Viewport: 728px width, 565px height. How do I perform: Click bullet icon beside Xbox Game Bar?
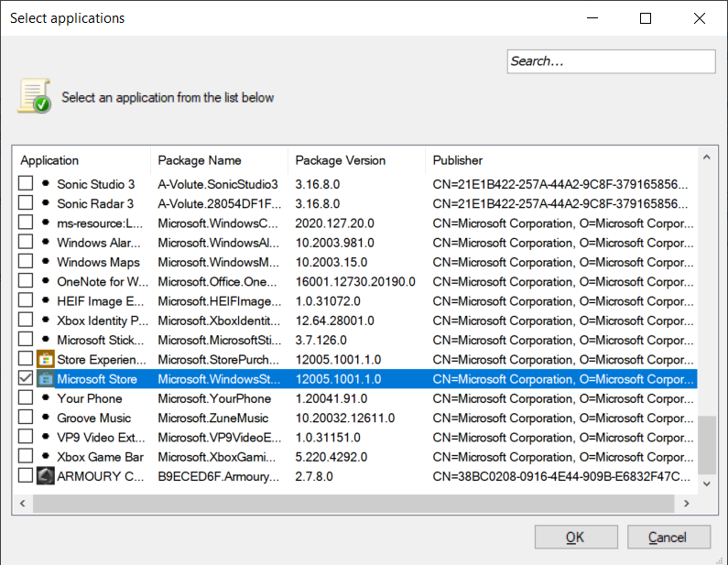click(46, 456)
